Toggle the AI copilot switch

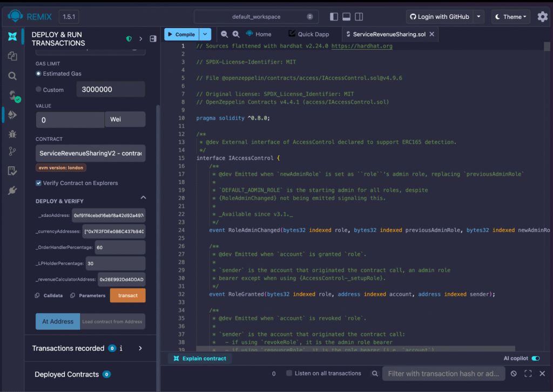pyautogui.click(x=535, y=359)
